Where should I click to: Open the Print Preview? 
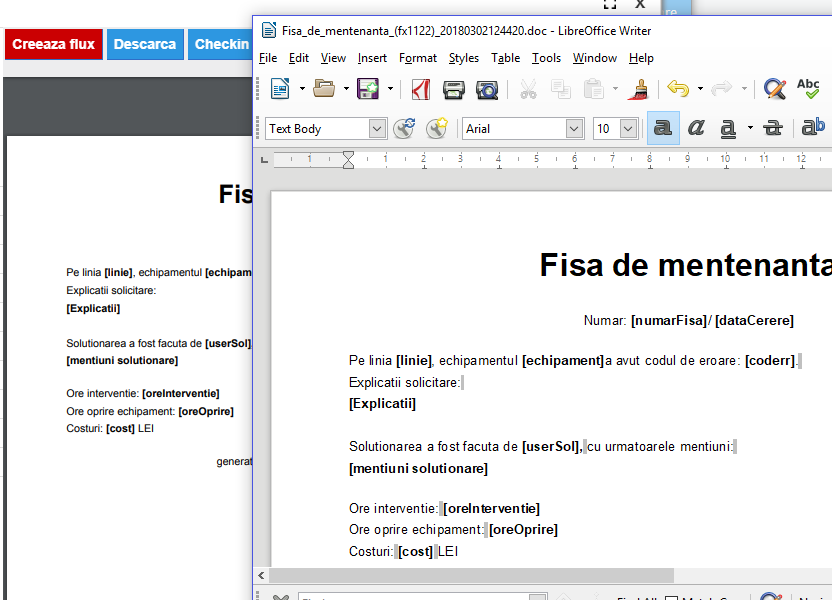pyautogui.click(x=487, y=89)
